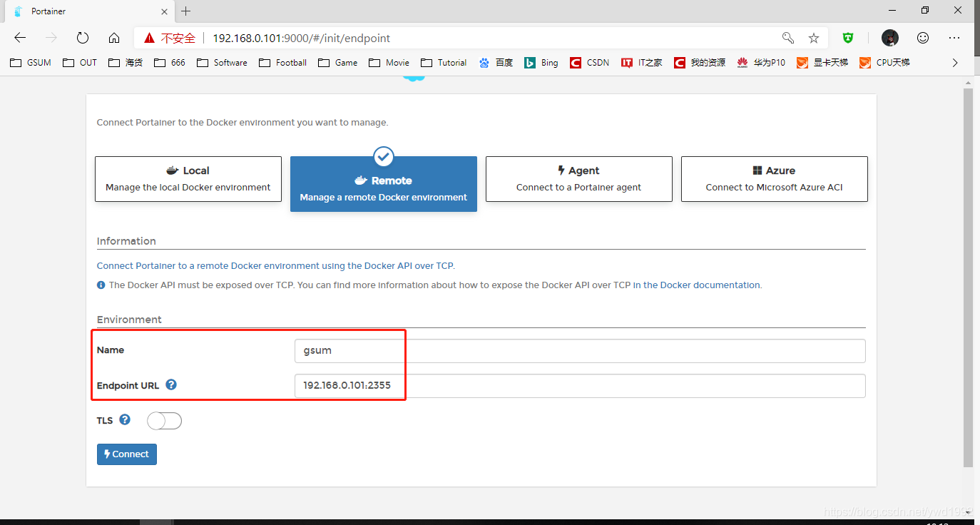Expand bookmarks bar overflow chevron
The width and height of the screenshot is (980, 525).
tap(955, 62)
